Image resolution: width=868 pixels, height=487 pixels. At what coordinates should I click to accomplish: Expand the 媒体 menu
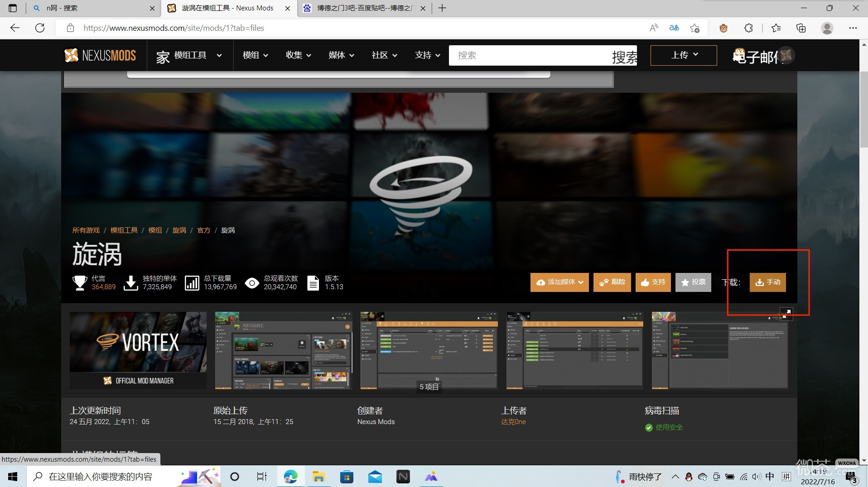click(341, 55)
